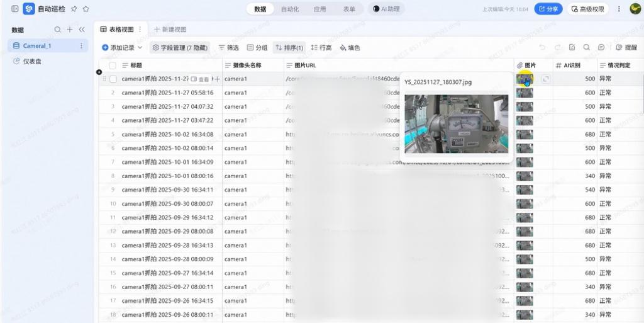Image resolution: width=644 pixels, height=323 pixels.
Task: Switch to the 自动化 tab
Action: point(290,9)
